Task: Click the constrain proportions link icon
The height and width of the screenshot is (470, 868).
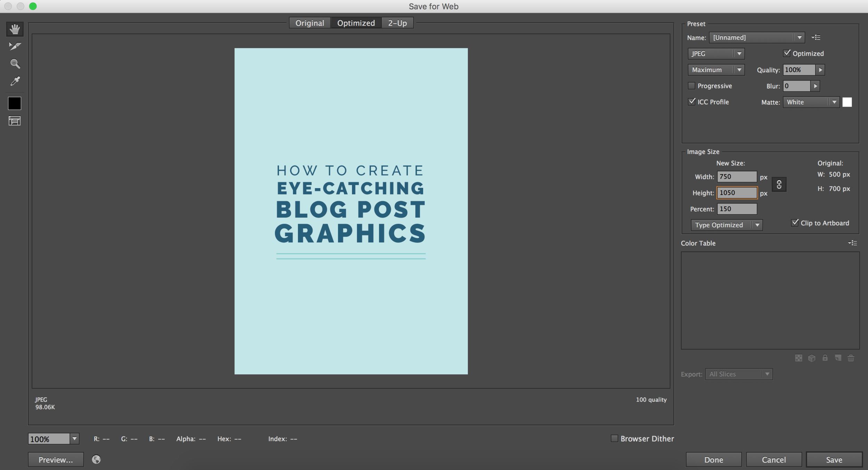Action: pyautogui.click(x=779, y=185)
